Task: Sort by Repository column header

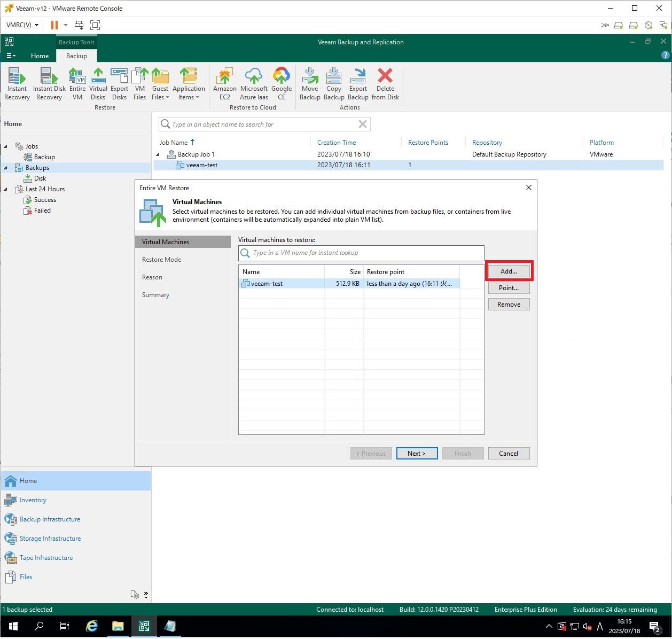Action: [487, 143]
